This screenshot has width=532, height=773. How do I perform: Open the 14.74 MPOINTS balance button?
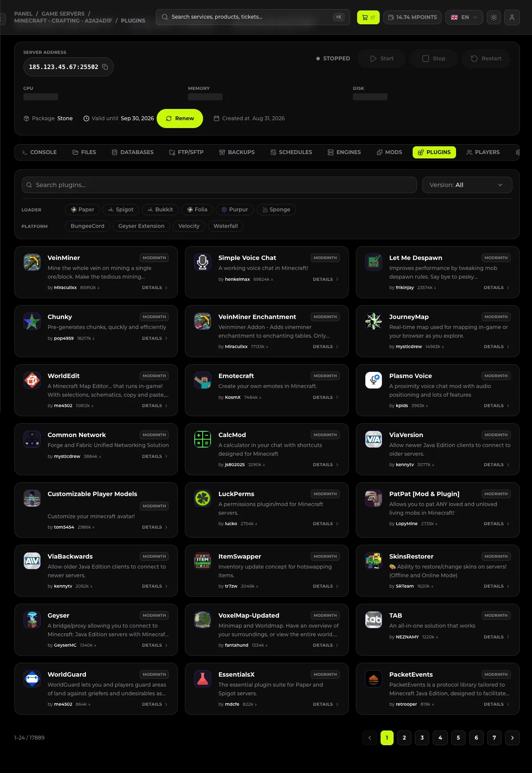point(412,17)
